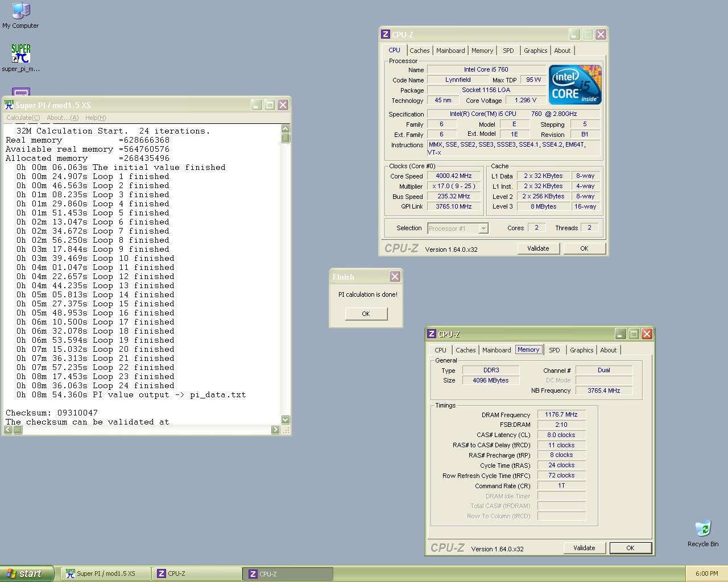Click the Super PI horizontal scroll left arrow

click(x=8, y=430)
